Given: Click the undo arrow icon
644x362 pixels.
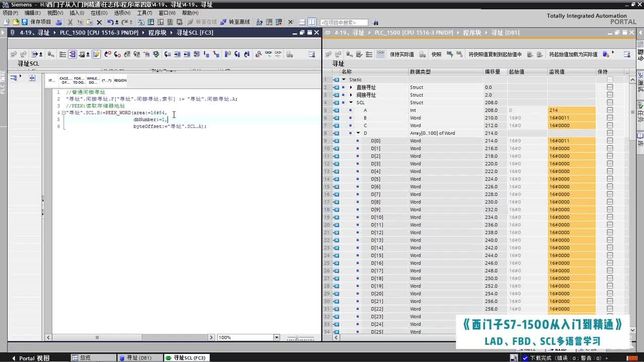Looking at the screenshot, I should 110,22.
